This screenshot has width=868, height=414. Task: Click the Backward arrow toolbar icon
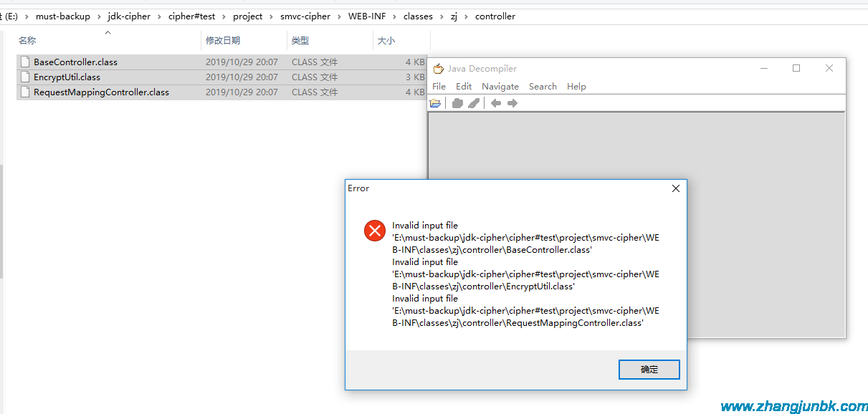(x=495, y=103)
